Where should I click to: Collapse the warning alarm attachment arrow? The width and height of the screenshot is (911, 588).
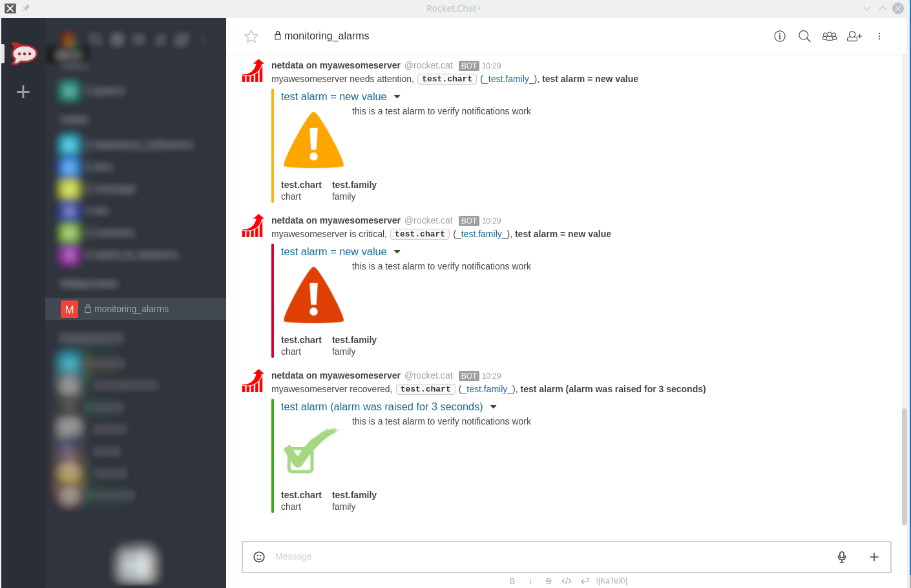(397, 97)
